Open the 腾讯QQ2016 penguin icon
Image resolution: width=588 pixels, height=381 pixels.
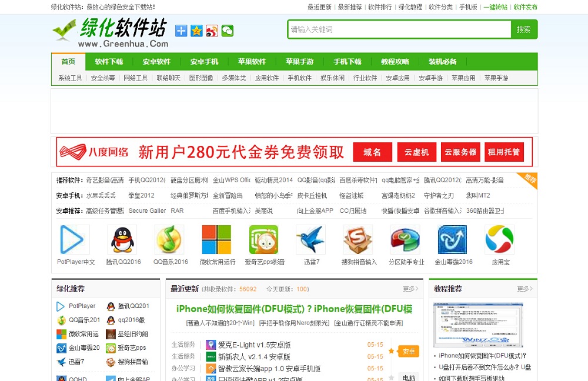[x=122, y=240]
